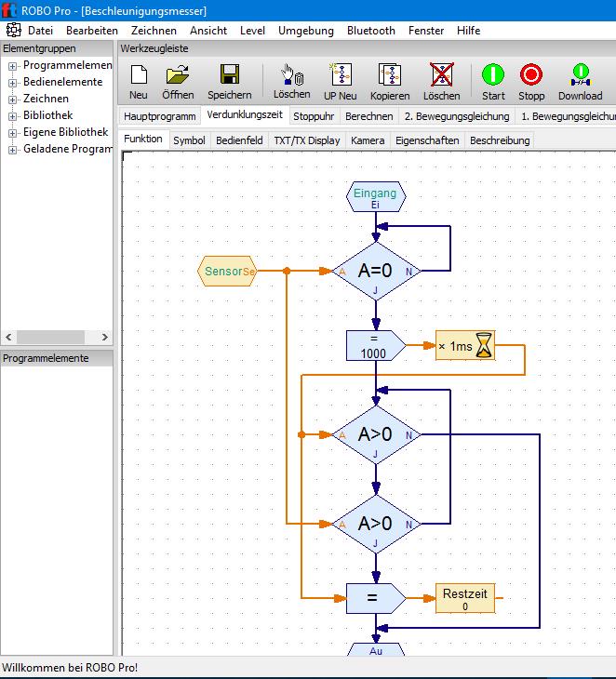Switch to the Stoppuhr tab

tap(314, 116)
